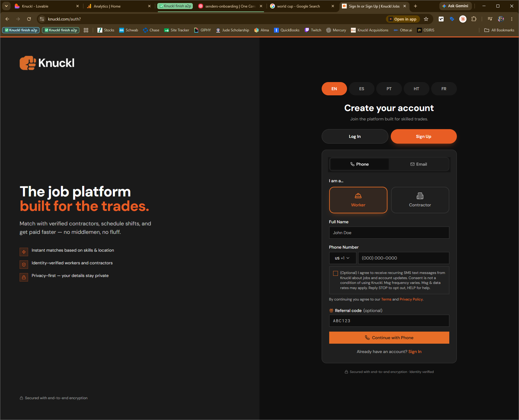Open the Terms link

(386, 299)
